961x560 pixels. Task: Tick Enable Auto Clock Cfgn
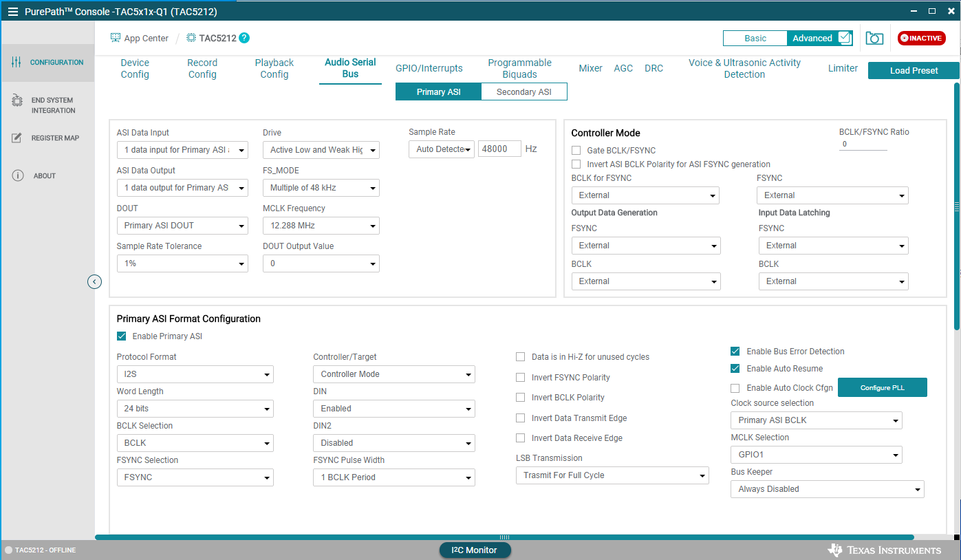(735, 388)
